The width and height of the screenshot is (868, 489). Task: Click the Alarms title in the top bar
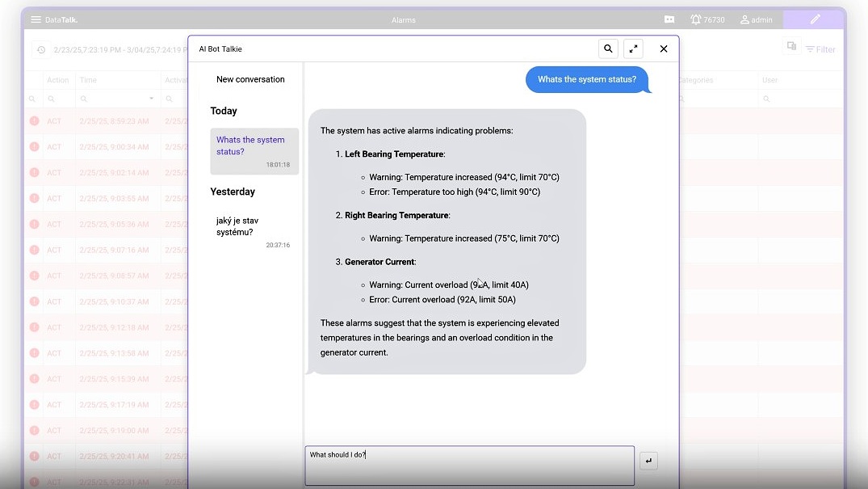tap(403, 19)
